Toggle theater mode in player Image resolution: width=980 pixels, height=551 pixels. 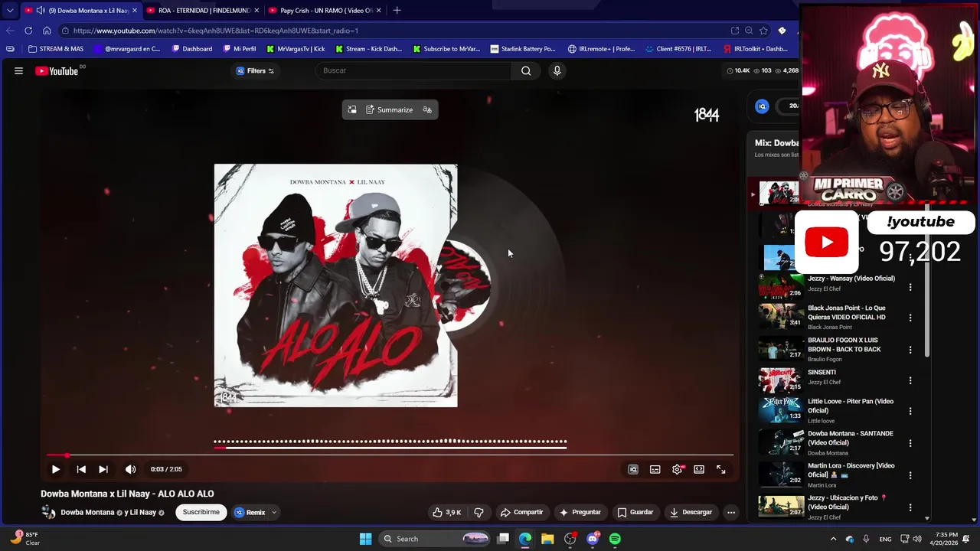coord(699,469)
